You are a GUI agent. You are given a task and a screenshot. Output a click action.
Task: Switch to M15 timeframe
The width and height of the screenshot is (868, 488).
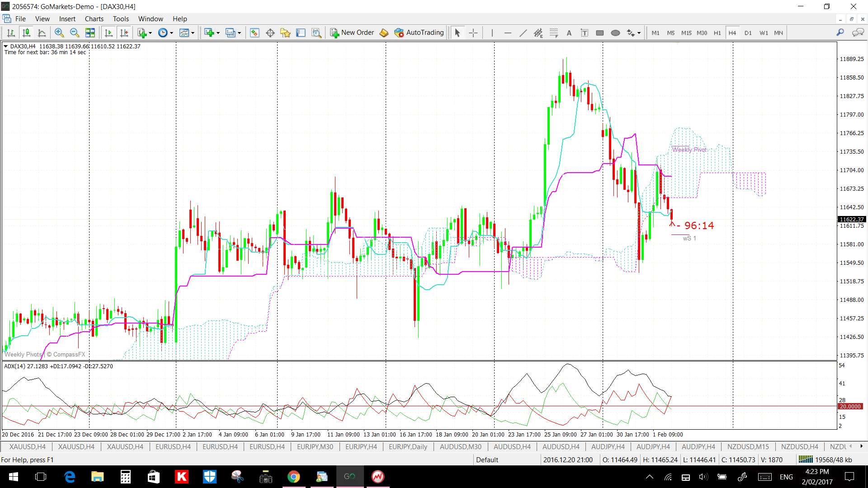coord(686,33)
